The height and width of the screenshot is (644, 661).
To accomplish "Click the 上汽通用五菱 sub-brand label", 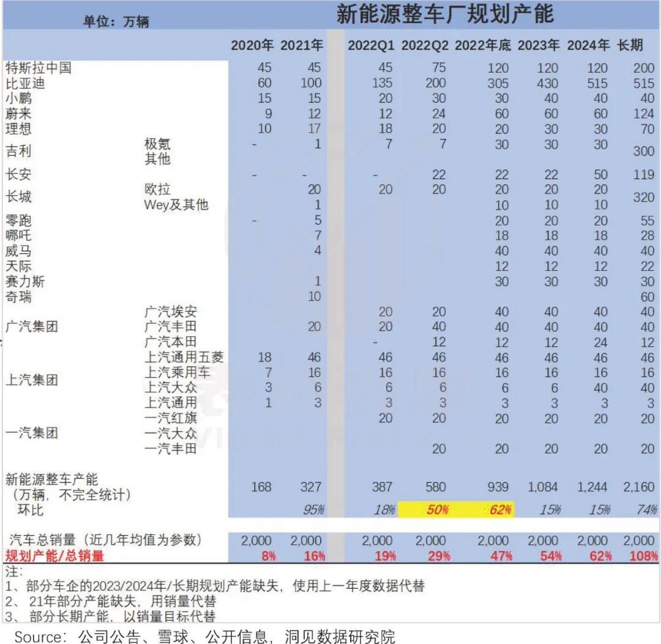I will 184,358.
